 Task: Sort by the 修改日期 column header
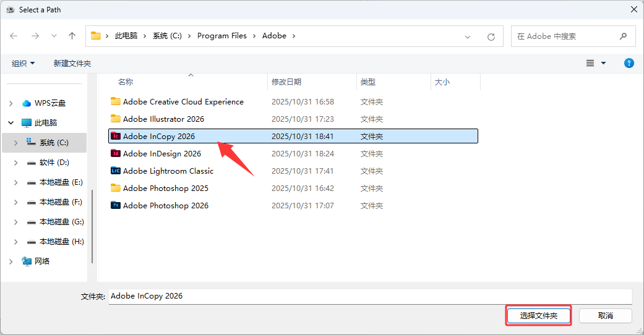(x=287, y=82)
